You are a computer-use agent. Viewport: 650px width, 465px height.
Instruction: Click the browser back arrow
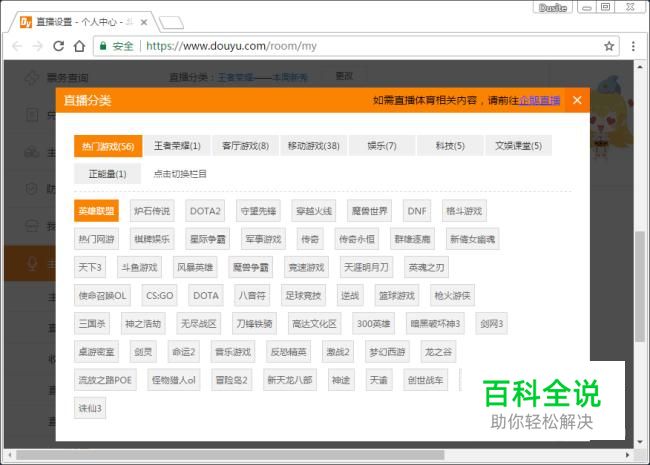[17, 46]
